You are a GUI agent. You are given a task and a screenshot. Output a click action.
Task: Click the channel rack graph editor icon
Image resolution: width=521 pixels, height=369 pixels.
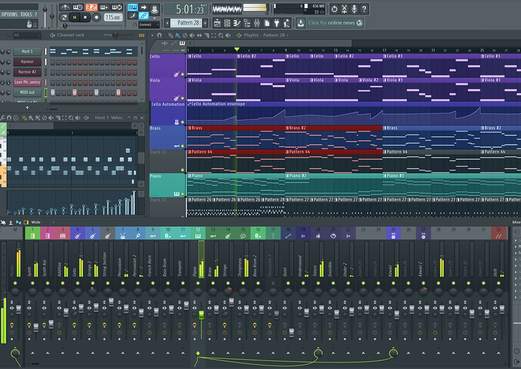[142, 35]
